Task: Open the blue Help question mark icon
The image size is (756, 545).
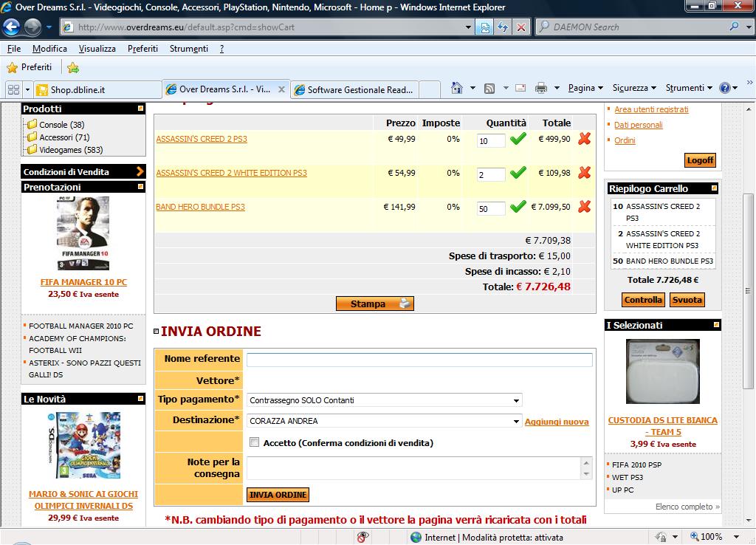Action: [x=724, y=89]
